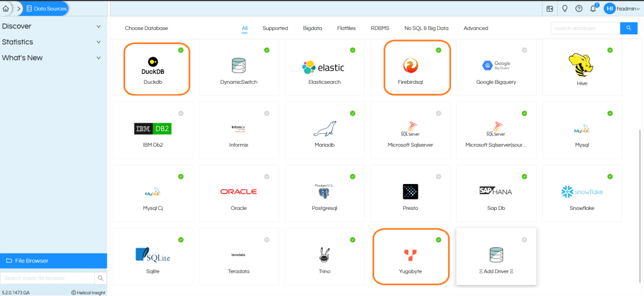Click the Choose Database label
644x296 pixels.
[x=146, y=28]
